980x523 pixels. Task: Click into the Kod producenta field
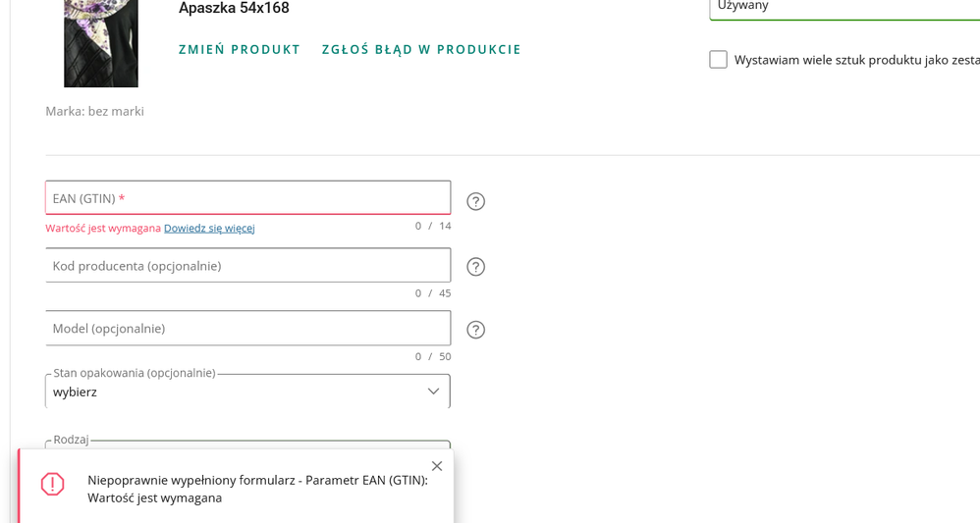247,266
